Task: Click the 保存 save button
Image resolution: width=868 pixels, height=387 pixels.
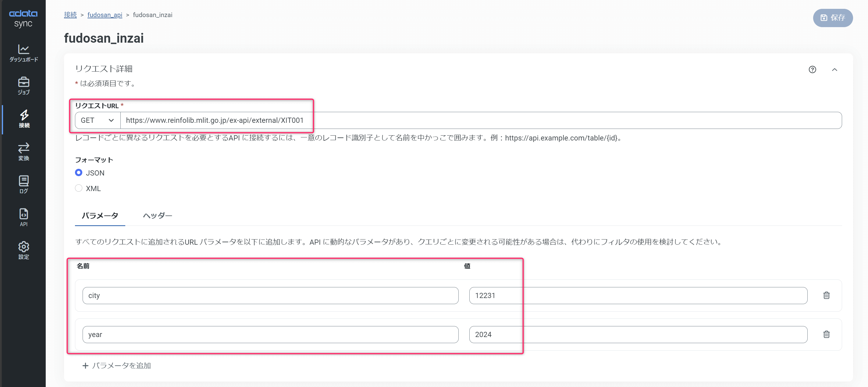Action: click(x=833, y=18)
